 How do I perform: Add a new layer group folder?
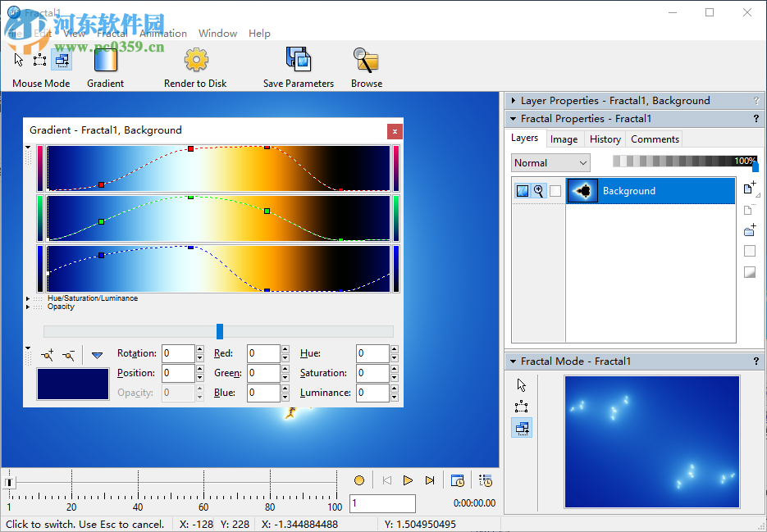click(749, 231)
